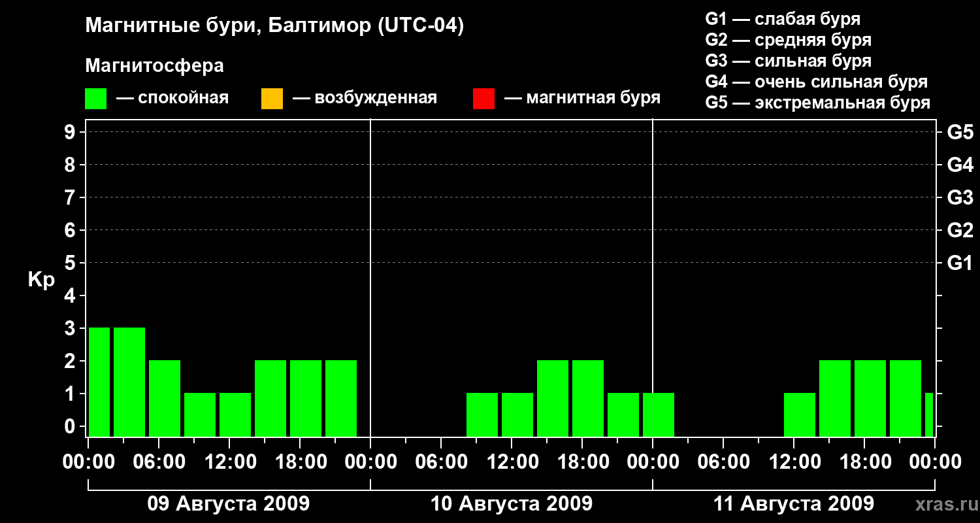
Task: Click the date label '11 Августа 2009'
Action: click(x=794, y=504)
